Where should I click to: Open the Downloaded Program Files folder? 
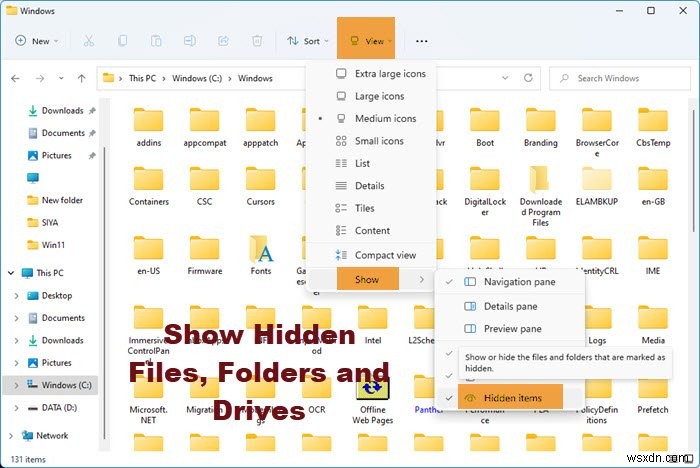541,196
